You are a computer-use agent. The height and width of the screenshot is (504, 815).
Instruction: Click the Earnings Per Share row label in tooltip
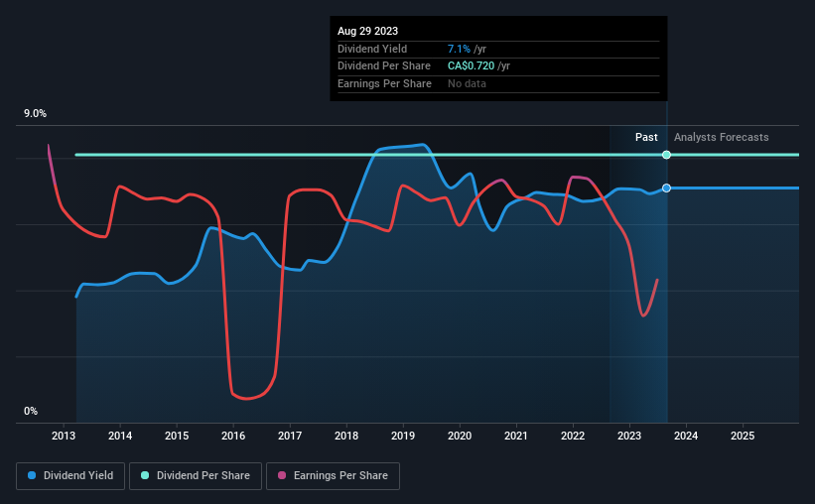(x=384, y=83)
